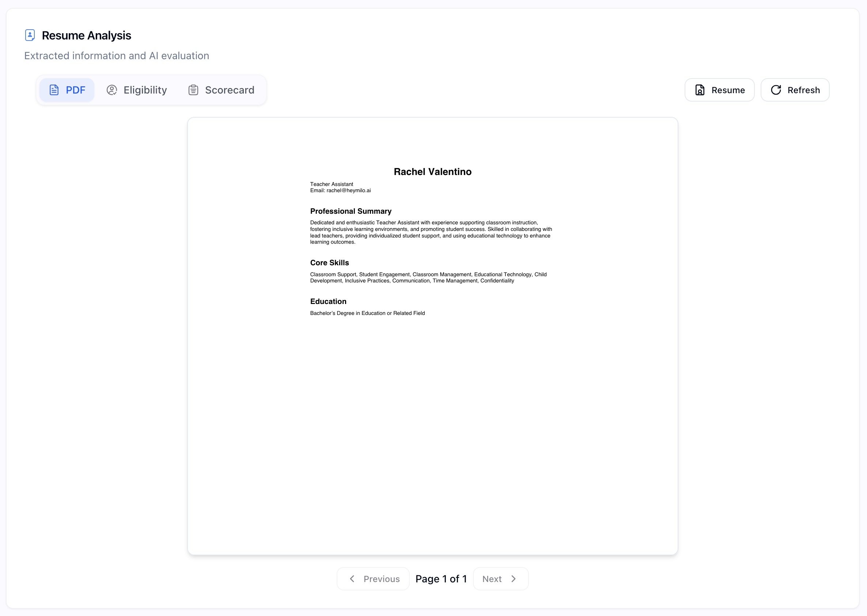867x616 pixels.
Task: Click the Eligibility tab person-check icon
Action: (x=111, y=90)
